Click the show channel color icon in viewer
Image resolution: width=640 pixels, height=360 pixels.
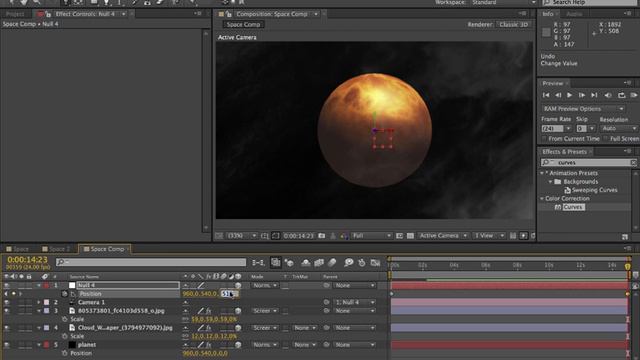[344, 236]
